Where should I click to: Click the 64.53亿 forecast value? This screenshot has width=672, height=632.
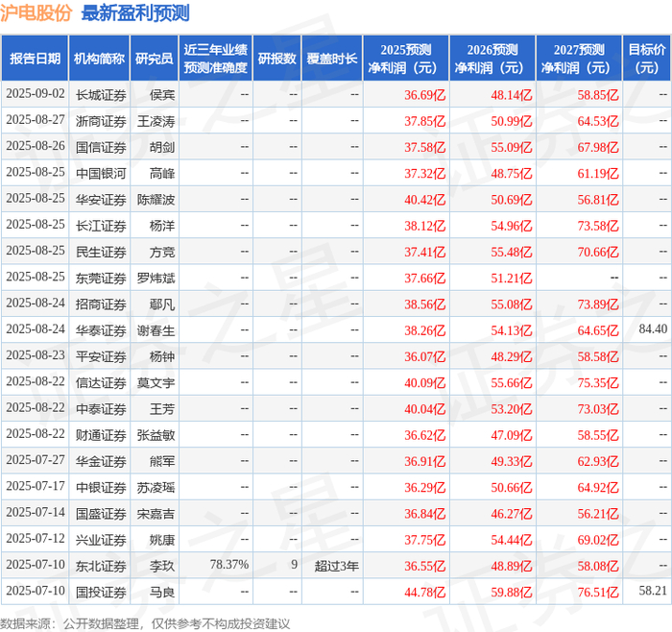(598, 121)
